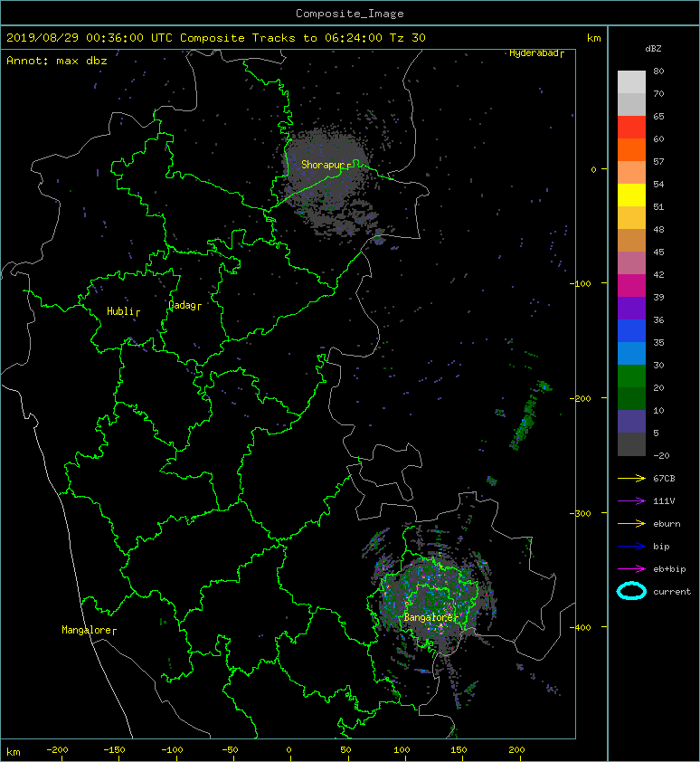Image resolution: width=700 pixels, height=762 pixels.
Task: Click the 'eb+bip' legend label
Action: pyautogui.click(x=669, y=569)
